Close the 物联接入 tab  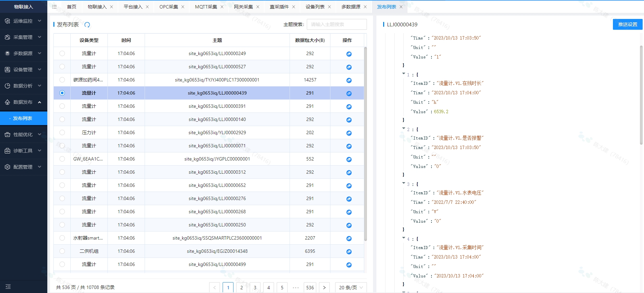tap(112, 7)
